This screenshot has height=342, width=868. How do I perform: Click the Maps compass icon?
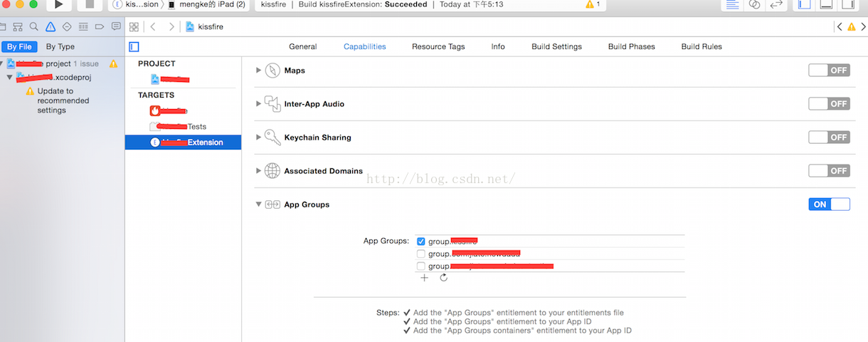272,71
